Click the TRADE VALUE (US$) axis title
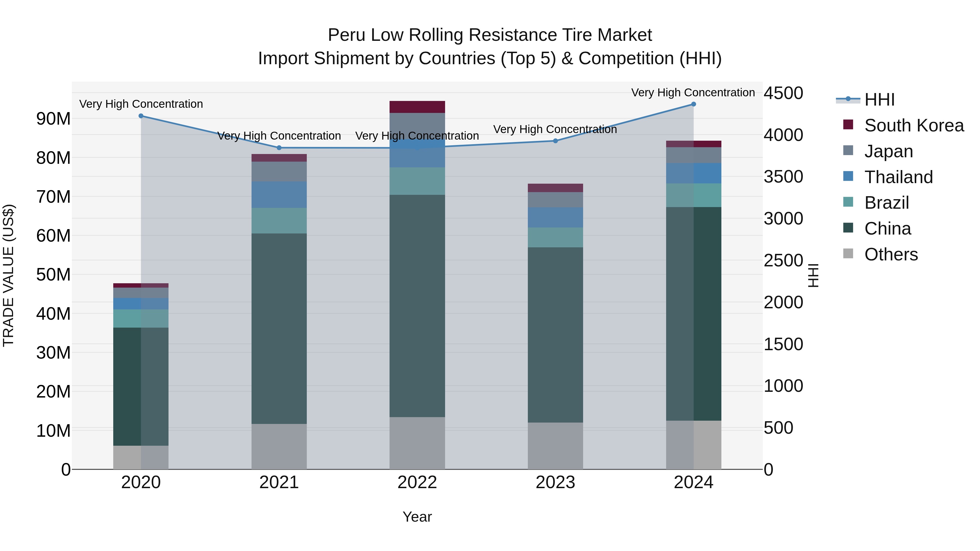The width and height of the screenshot is (980, 551). [x=8, y=275]
